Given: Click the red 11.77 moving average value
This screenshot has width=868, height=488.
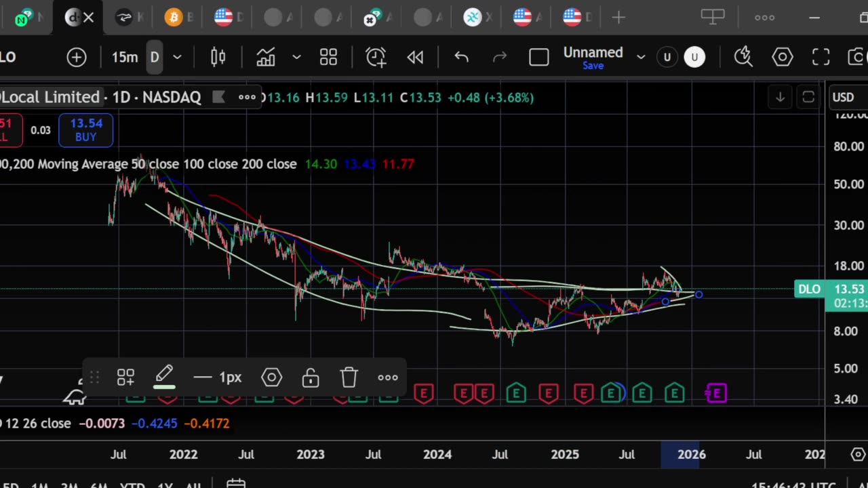Looking at the screenshot, I should point(398,164).
